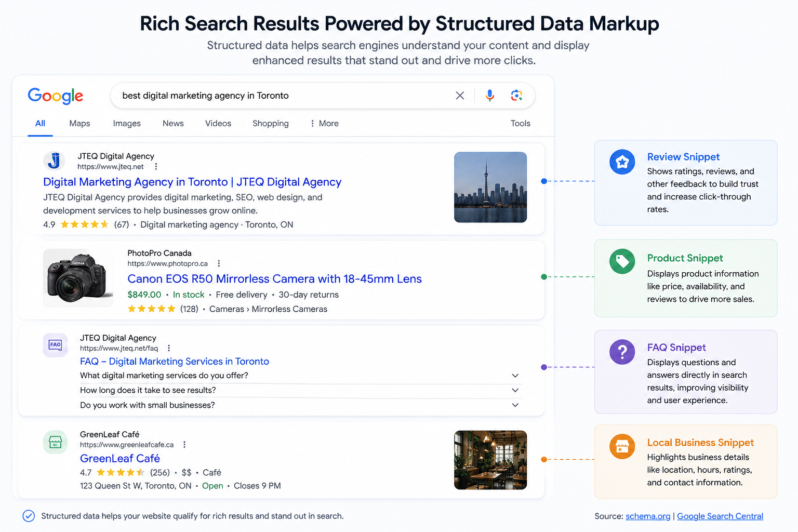Click the FAQ favicon of JTEQ result
The height and width of the screenshot is (532, 798).
pos(55,345)
